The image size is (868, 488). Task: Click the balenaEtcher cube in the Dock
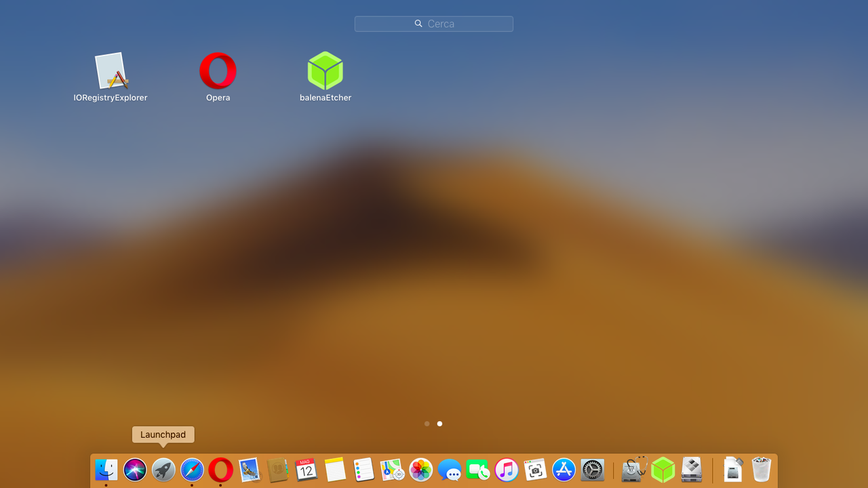(663, 470)
